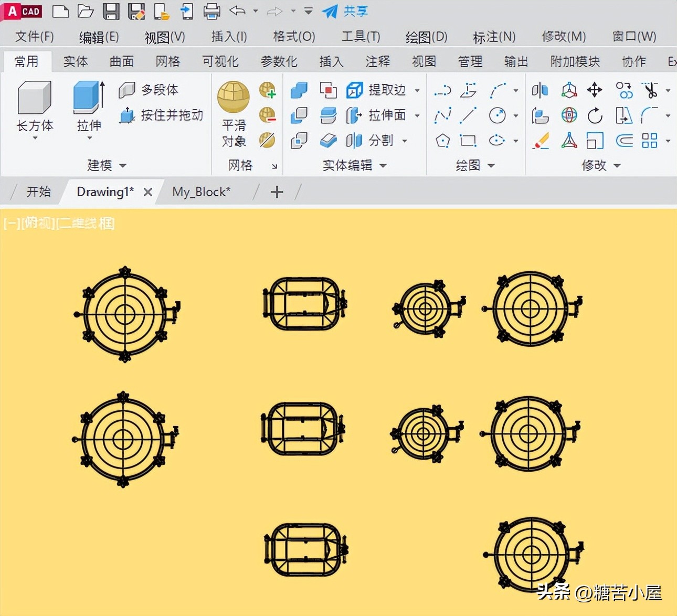This screenshot has width=677, height=616.
Task: Click the Rotate tool in 修改 panel
Action: [595, 115]
